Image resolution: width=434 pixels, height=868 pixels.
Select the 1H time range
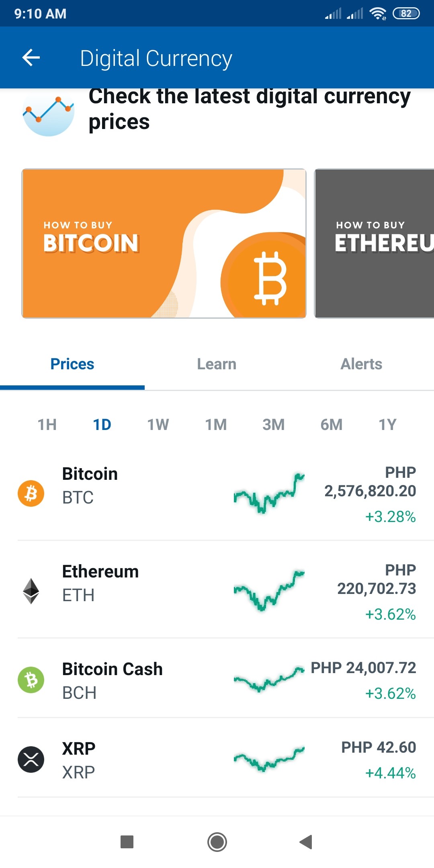(x=47, y=425)
